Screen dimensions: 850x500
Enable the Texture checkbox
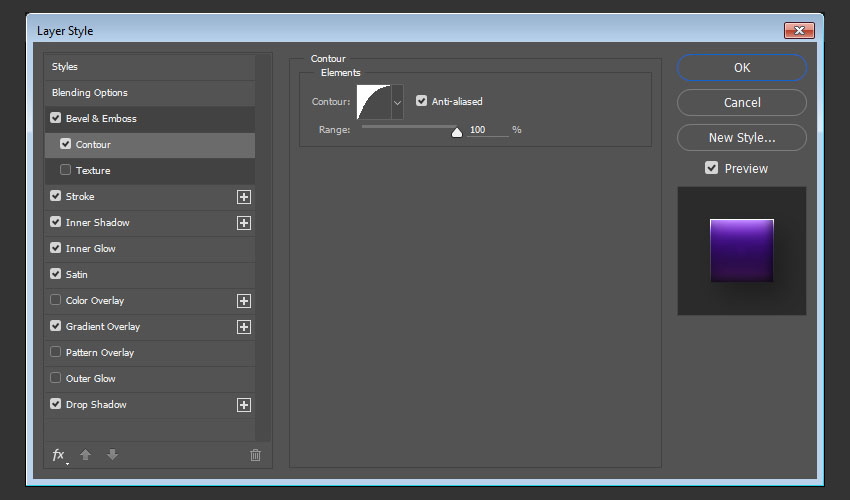click(x=66, y=171)
